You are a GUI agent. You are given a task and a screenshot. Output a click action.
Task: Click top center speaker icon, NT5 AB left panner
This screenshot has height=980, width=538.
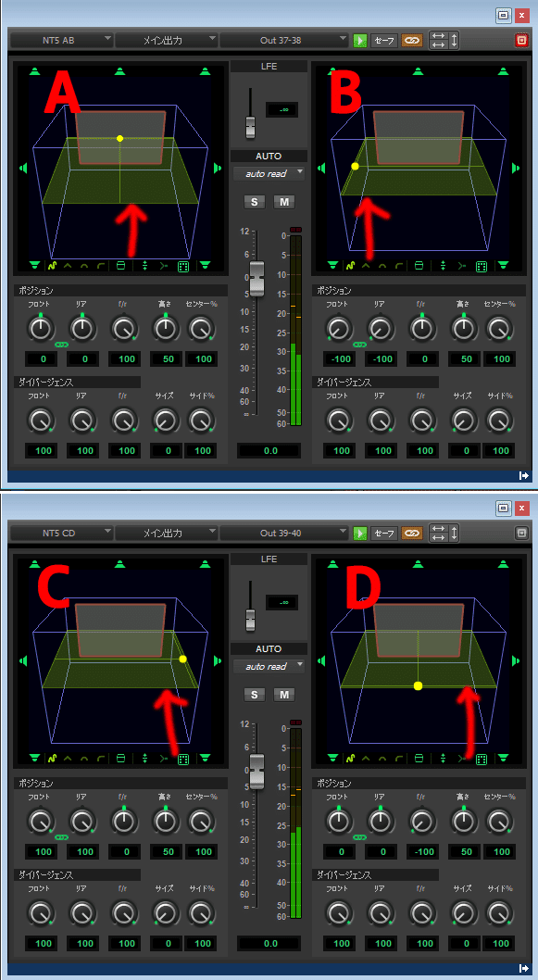(120, 71)
